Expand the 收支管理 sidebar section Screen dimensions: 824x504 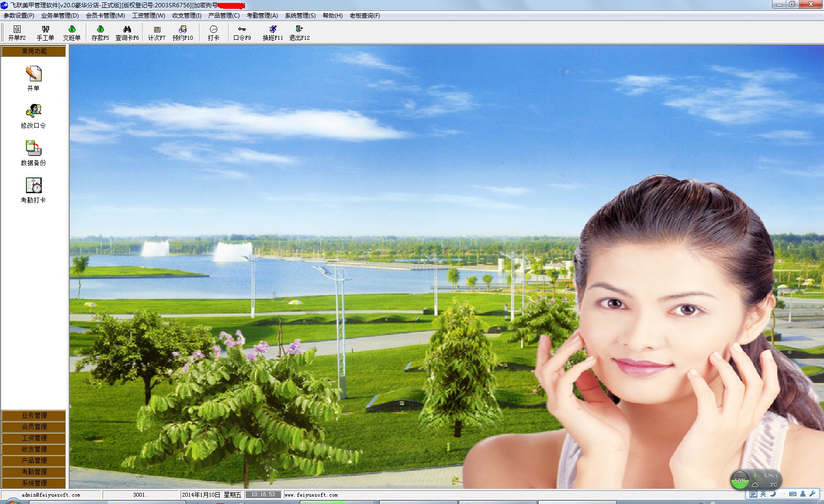tap(33, 449)
